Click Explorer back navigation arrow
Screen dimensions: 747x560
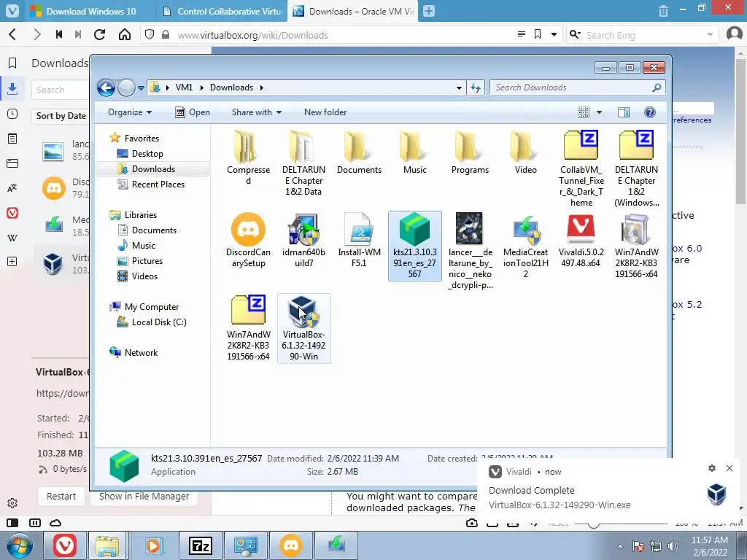(106, 87)
